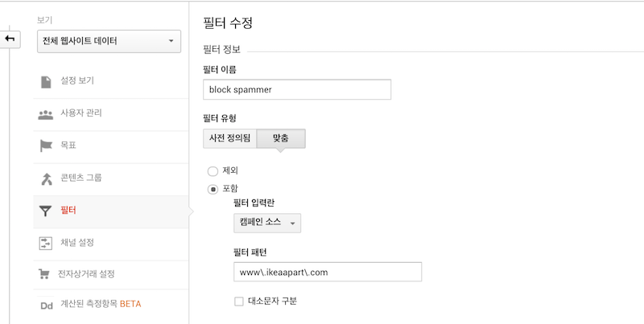The height and width of the screenshot is (324, 644).
Task: Click the 채널 설정 icon
Action: point(46,242)
